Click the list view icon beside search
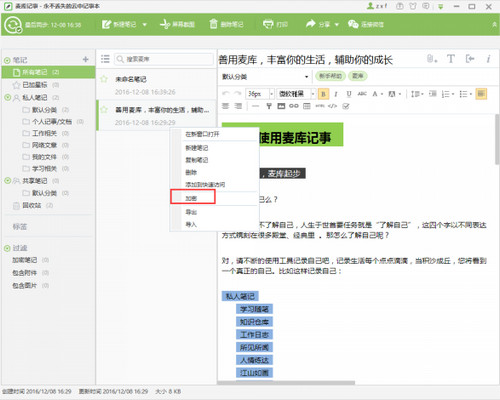This screenshot has width=500, height=400. (x=105, y=59)
